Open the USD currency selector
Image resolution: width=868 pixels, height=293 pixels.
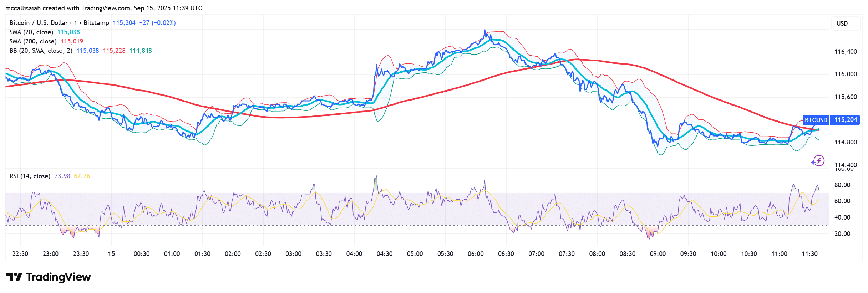click(842, 24)
